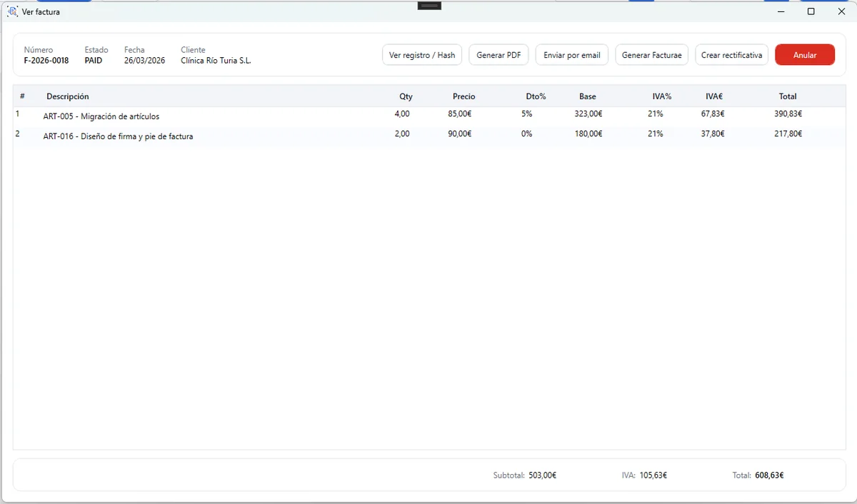Click the Total column header
This screenshot has width=857, height=504.
(x=788, y=96)
